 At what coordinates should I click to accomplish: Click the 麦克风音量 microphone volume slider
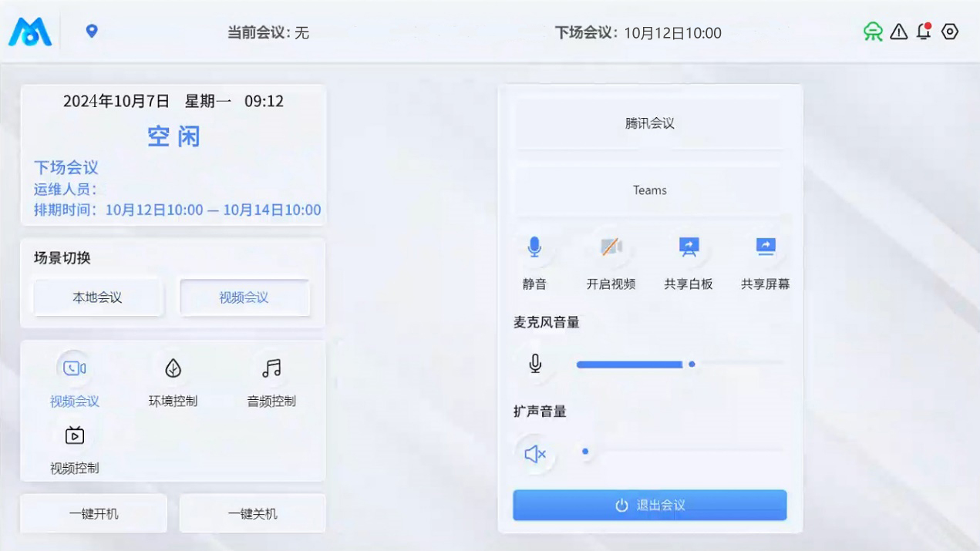(x=680, y=364)
